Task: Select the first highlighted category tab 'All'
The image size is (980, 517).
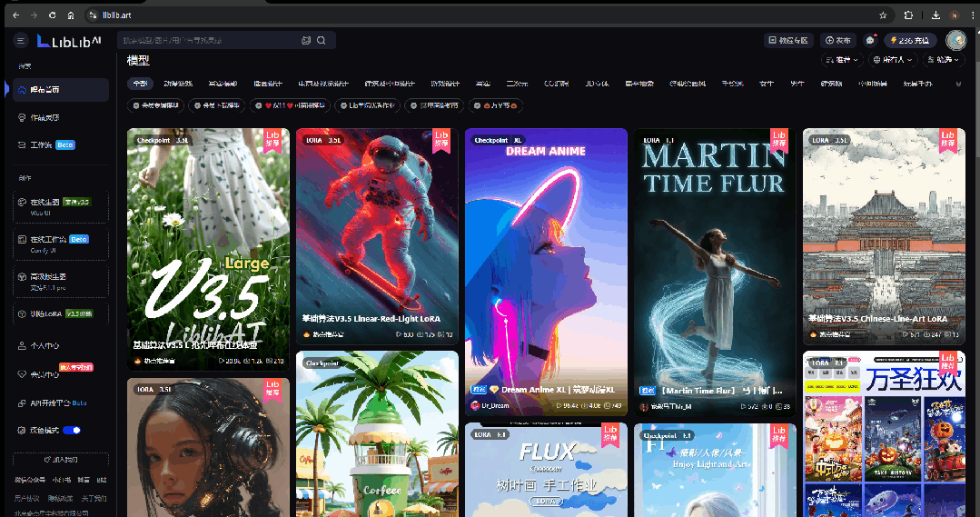Action: click(141, 84)
